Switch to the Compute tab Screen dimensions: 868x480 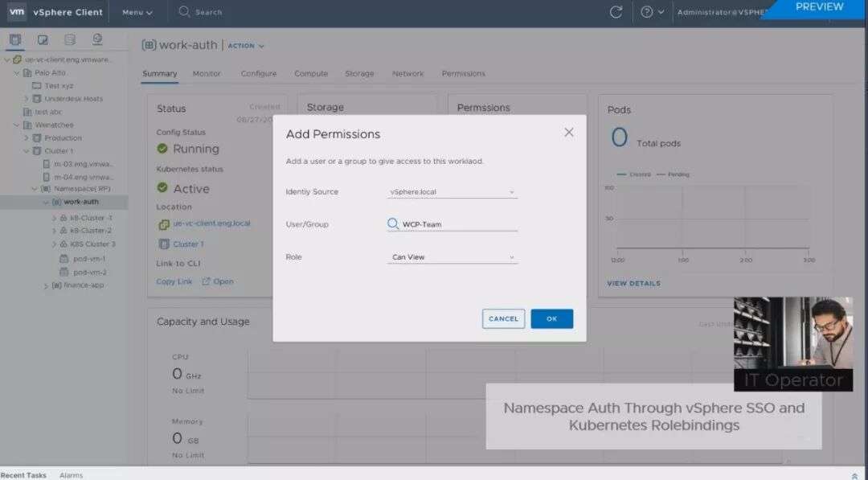(311, 74)
